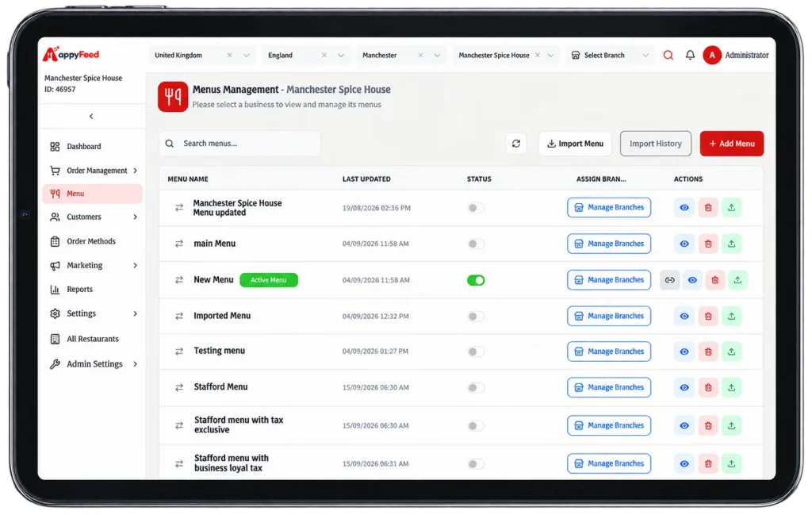This screenshot has height=515, width=812.
Task: Clear the England region filter
Action: click(324, 56)
